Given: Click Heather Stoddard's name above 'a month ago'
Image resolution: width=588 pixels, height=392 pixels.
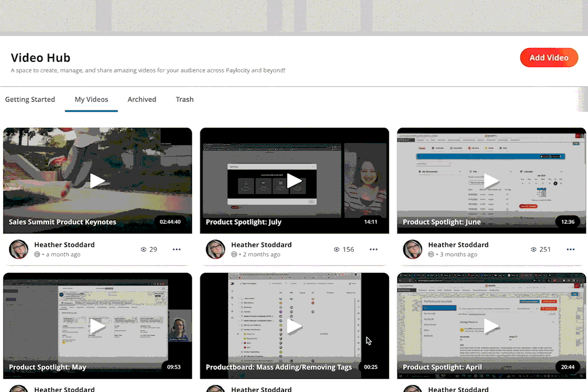Looking at the screenshot, I should click(x=64, y=245).
